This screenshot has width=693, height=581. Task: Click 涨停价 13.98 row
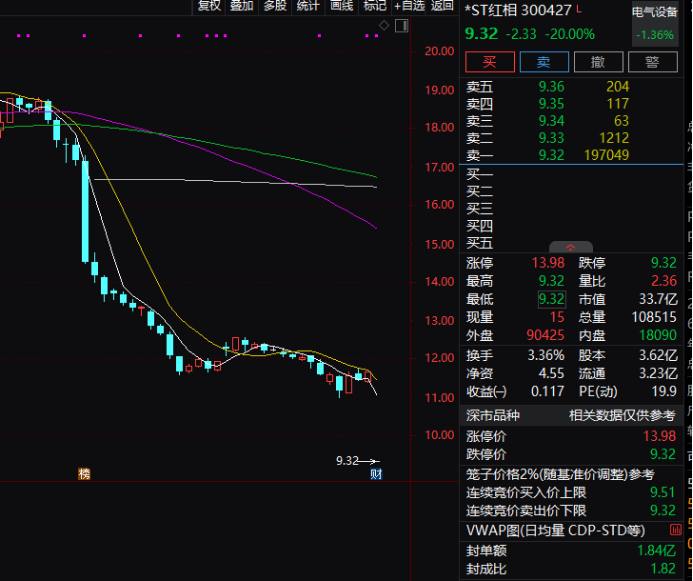571,436
